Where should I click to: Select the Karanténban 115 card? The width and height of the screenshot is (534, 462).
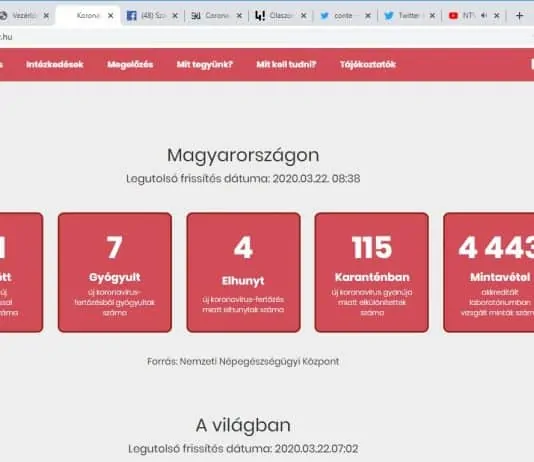[x=372, y=272]
